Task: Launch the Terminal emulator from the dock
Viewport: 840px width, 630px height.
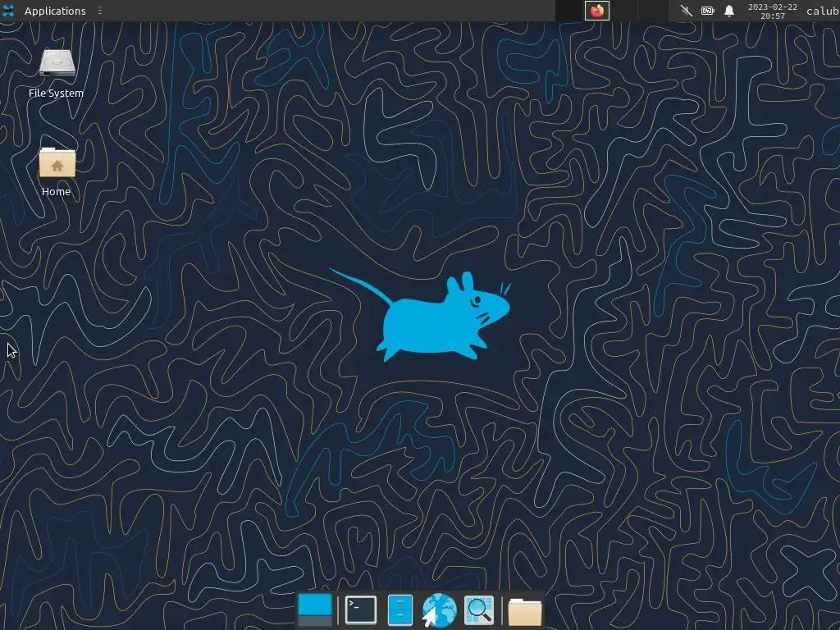Action: click(361, 609)
